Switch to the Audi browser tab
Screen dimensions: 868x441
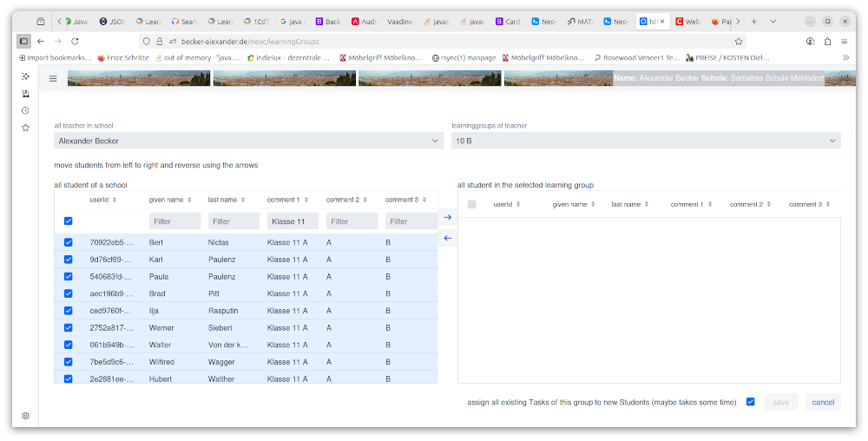pyautogui.click(x=364, y=22)
